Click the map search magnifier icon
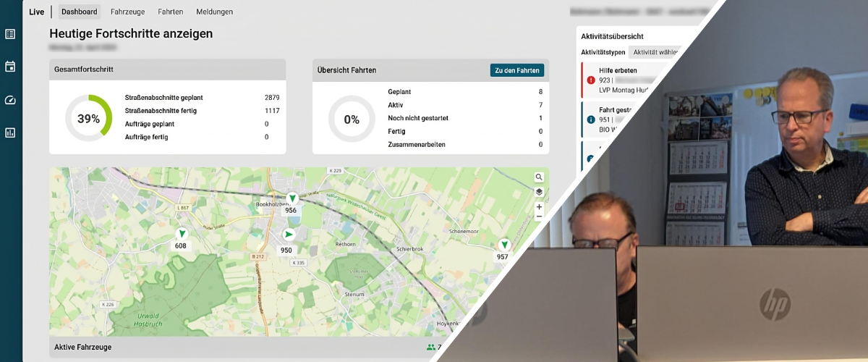 (539, 177)
